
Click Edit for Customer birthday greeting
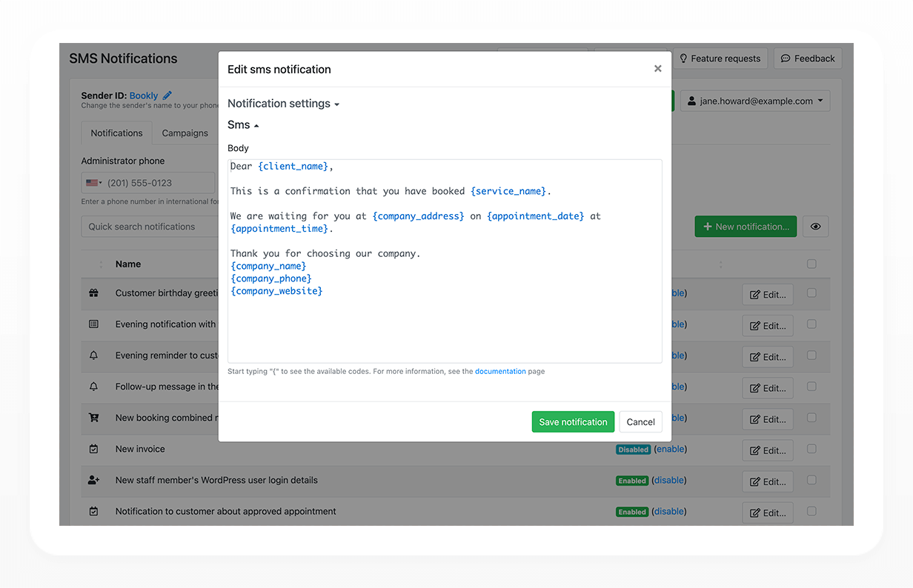coord(768,295)
